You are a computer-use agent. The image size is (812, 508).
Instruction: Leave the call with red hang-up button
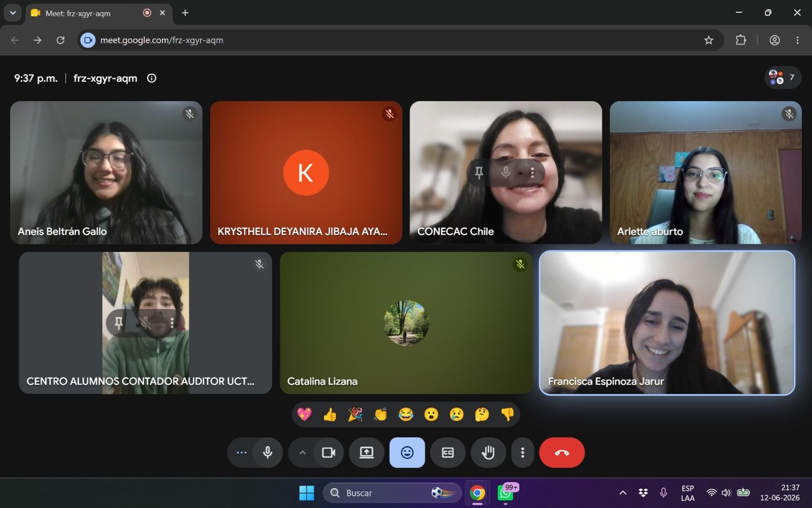point(562,453)
